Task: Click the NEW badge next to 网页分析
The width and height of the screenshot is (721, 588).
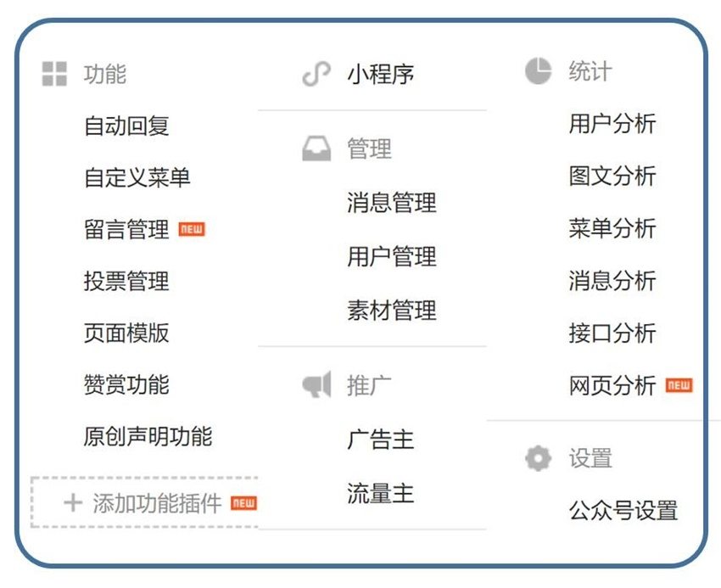Action: tap(679, 385)
